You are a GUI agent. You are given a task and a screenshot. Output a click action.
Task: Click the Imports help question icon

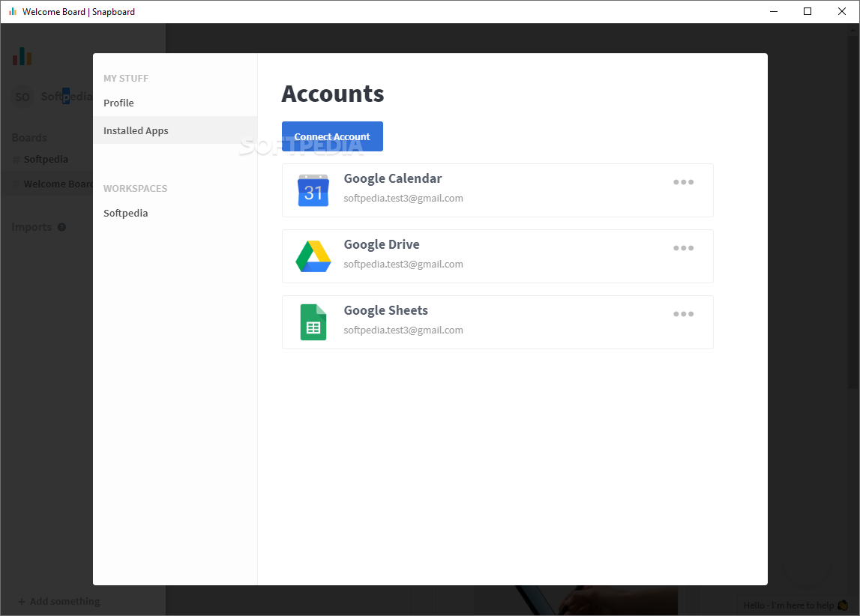click(61, 227)
